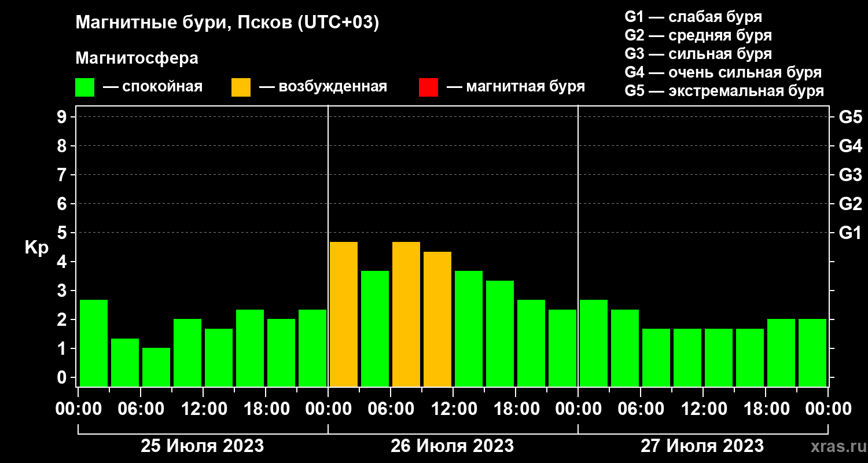This screenshot has width=868, height=463.
Task: Click legend line 'G3 — сильная буря'
Action: [698, 54]
